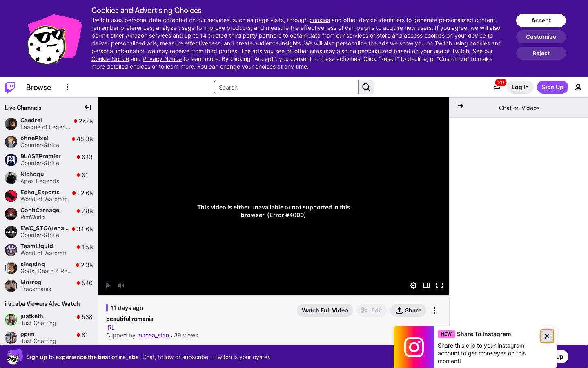This screenshot has width=588, height=368.
Task: Collapse the Live Channels sidebar
Action: click(88, 107)
